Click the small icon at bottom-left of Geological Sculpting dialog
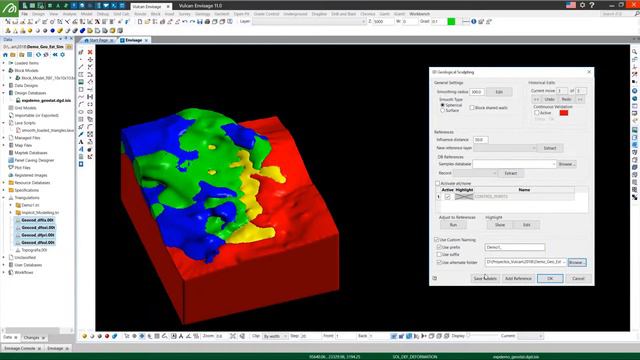Image resolution: width=640 pixels, height=360 pixels. 435,278
